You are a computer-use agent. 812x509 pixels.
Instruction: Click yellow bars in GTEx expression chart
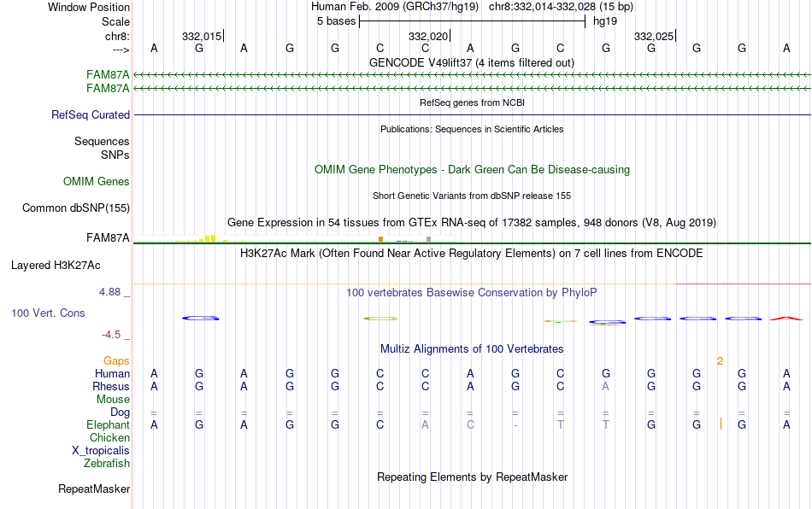pyautogui.click(x=209, y=238)
